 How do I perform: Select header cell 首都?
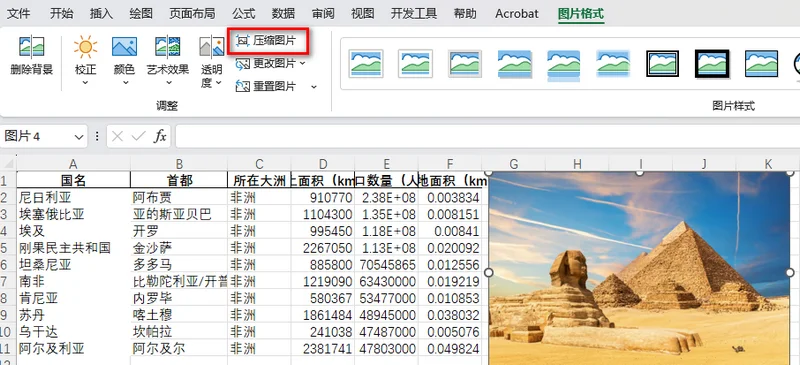point(179,180)
